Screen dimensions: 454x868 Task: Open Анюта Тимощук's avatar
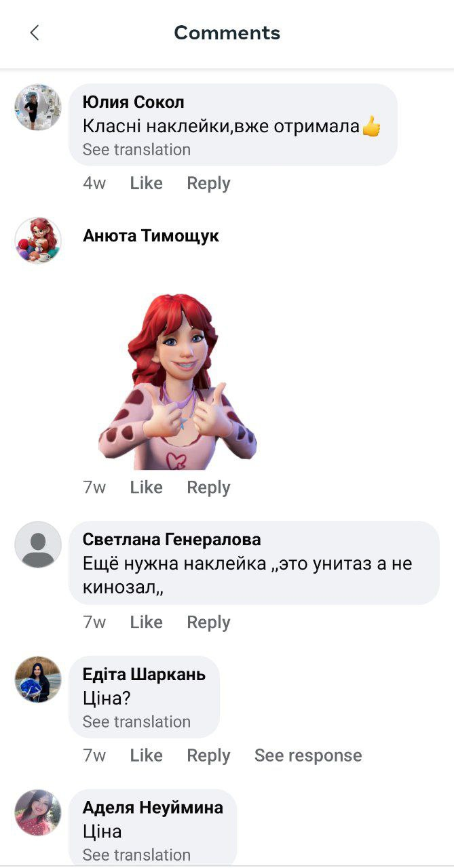38,240
